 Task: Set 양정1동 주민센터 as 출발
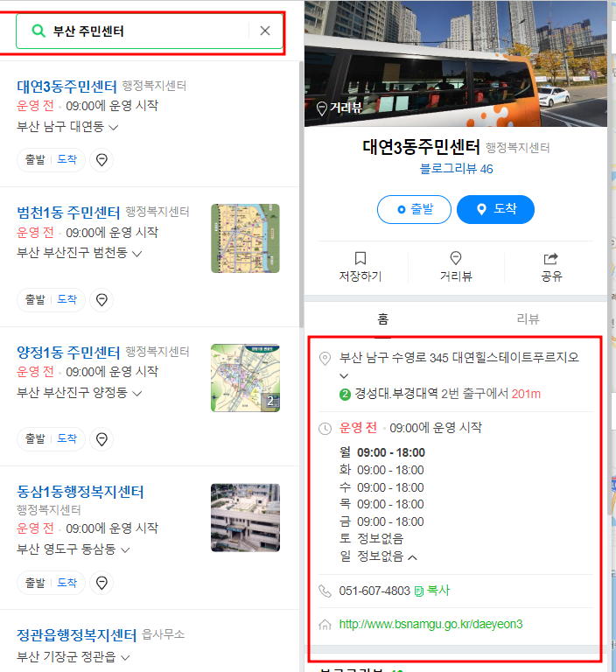click(35, 439)
